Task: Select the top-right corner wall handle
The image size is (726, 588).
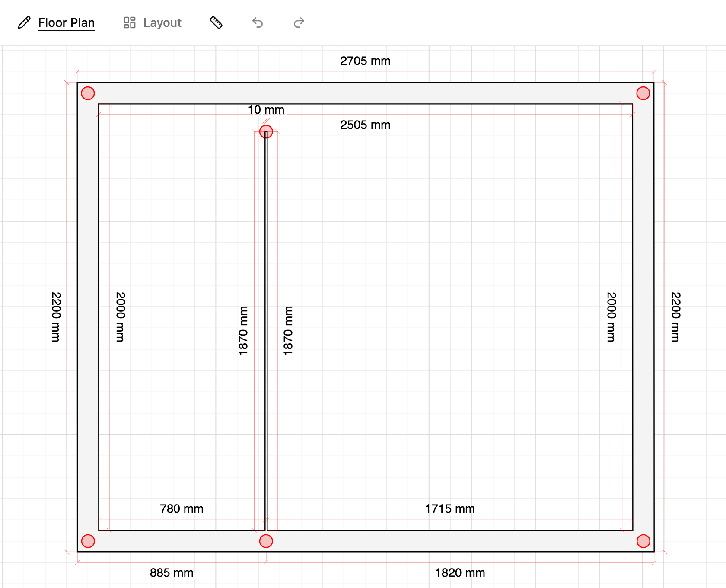Action: [643, 93]
